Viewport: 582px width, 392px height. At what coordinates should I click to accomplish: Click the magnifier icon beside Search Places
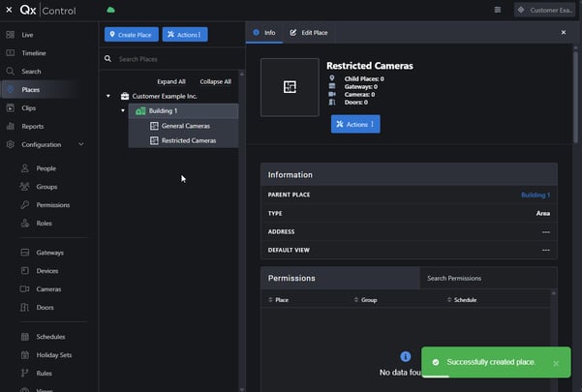click(107, 59)
